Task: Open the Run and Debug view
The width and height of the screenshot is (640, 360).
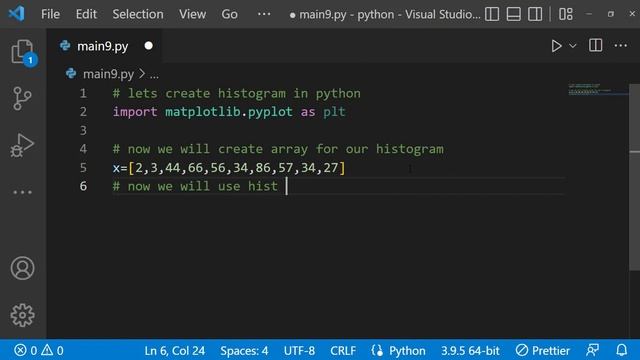Action: point(22,145)
